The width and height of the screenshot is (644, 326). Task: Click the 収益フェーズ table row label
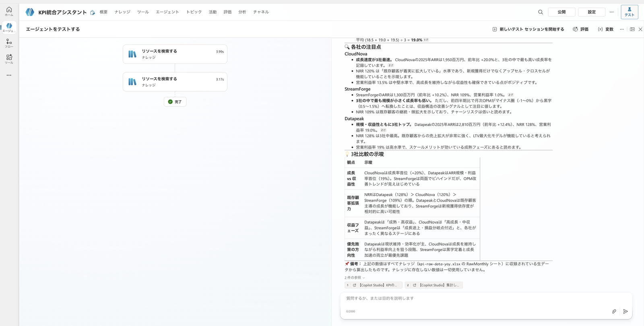353,228
